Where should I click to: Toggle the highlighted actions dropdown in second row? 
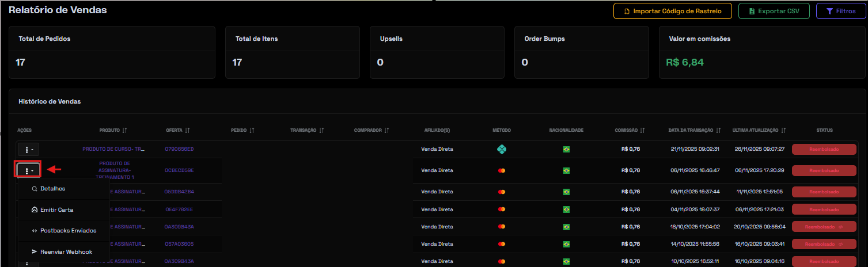click(29, 170)
